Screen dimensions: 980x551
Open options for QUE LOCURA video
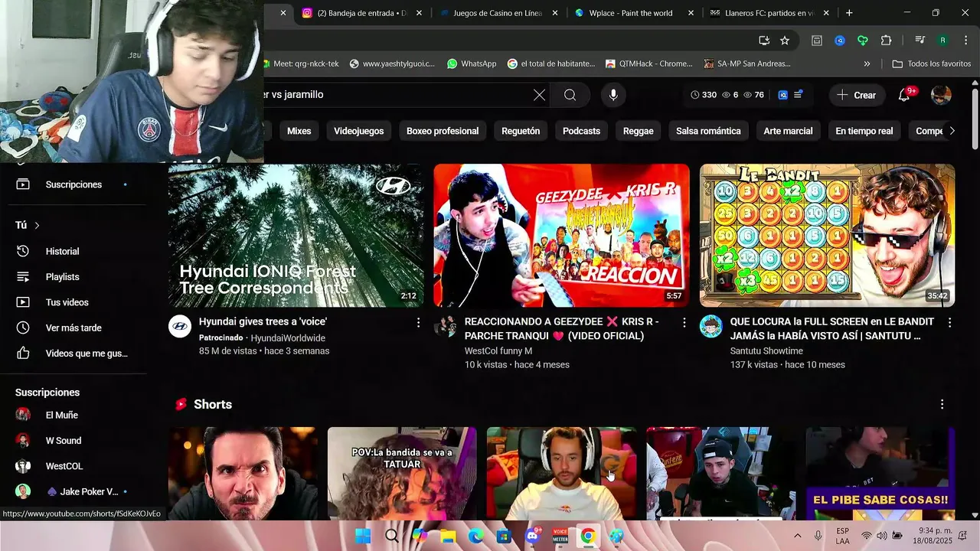click(949, 323)
